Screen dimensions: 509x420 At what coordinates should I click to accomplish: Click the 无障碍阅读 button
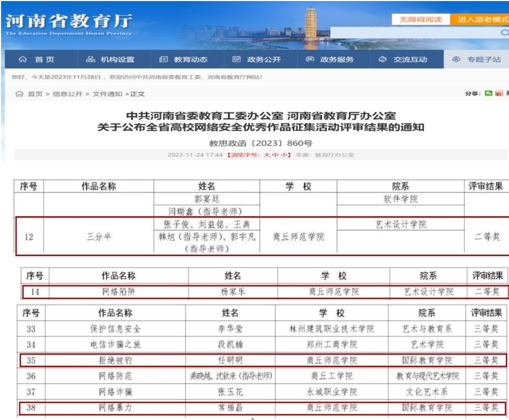(420, 19)
